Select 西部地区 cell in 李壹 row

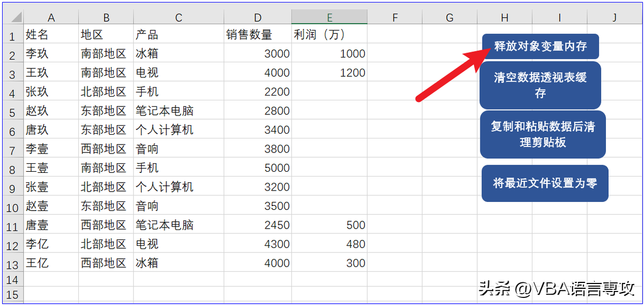coord(106,149)
